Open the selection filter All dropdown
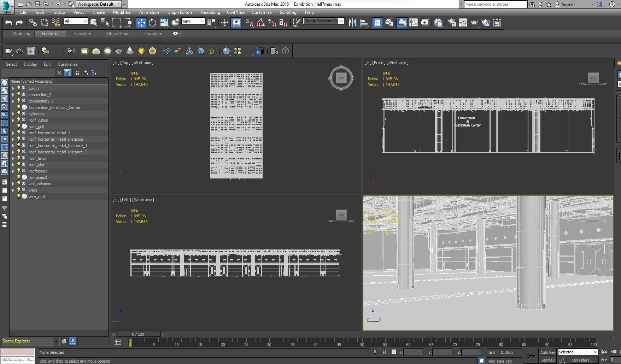 (x=76, y=21)
